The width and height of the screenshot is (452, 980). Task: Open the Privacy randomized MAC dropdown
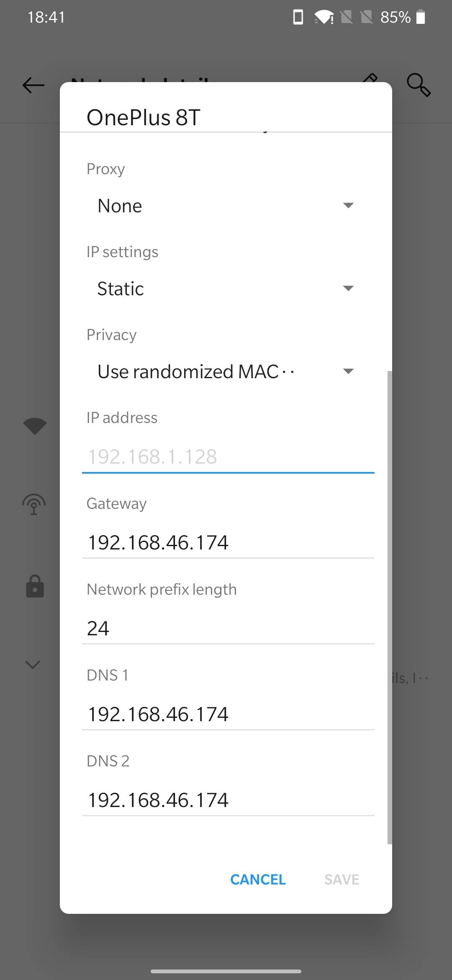point(226,371)
